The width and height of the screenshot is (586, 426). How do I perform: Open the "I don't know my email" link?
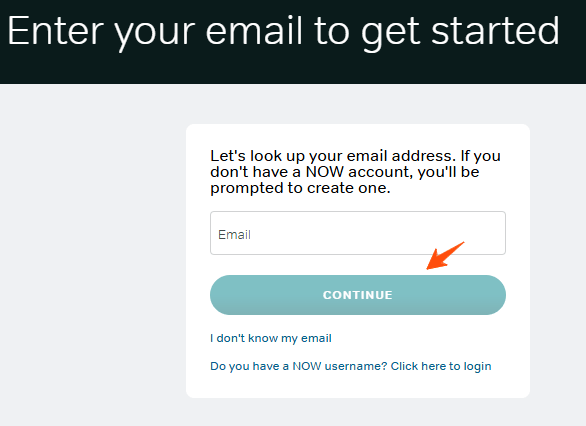271,338
